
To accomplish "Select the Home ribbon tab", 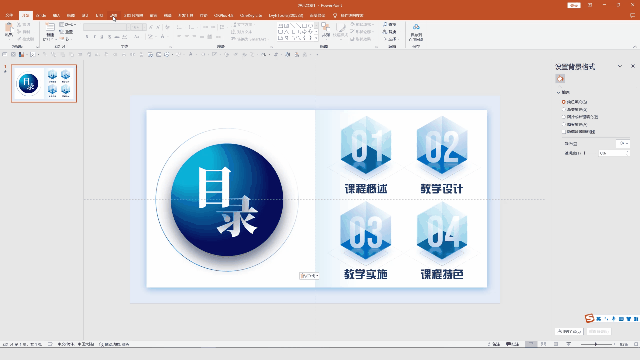I will (x=25, y=16).
